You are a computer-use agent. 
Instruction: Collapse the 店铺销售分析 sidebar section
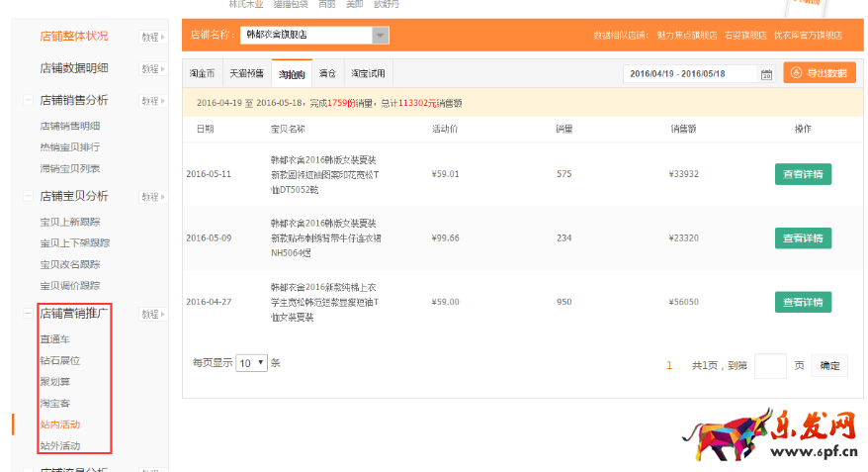(29, 101)
